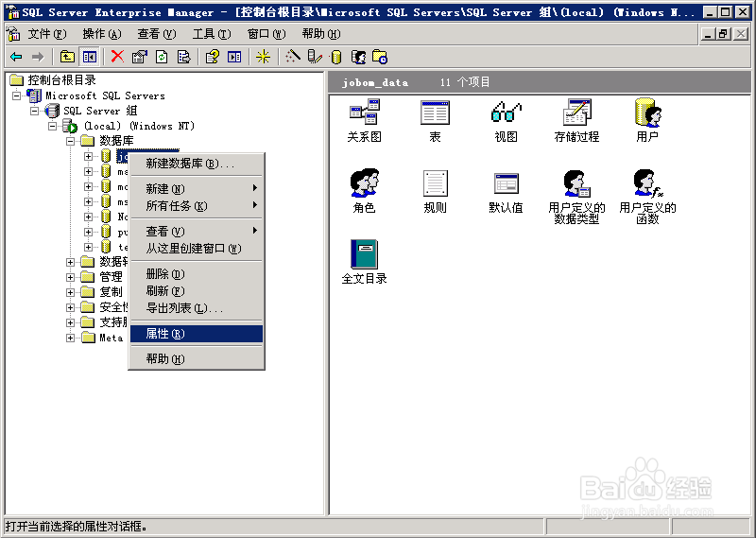Click the Forward arrow toolbar button
The height and width of the screenshot is (538, 756).
coord(38,57)
